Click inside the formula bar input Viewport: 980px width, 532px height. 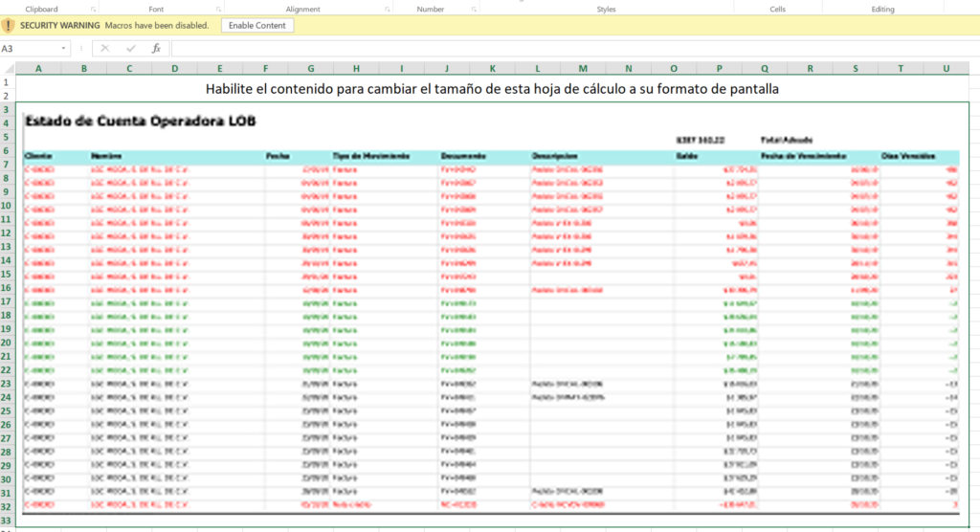(575, 48)
